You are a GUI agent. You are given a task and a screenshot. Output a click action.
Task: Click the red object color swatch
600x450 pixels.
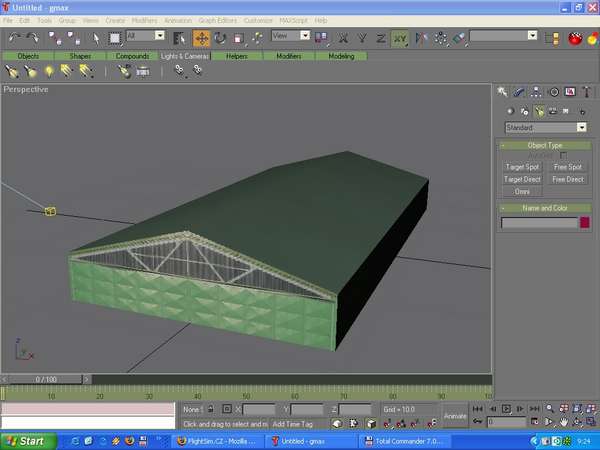pyautogui.click(x=585, y=222)
